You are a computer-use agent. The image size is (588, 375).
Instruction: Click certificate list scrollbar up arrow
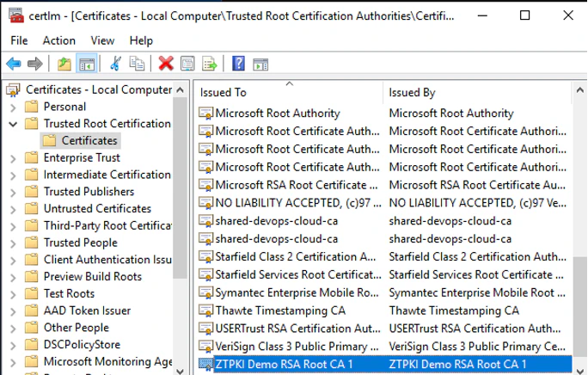[579, 90]
